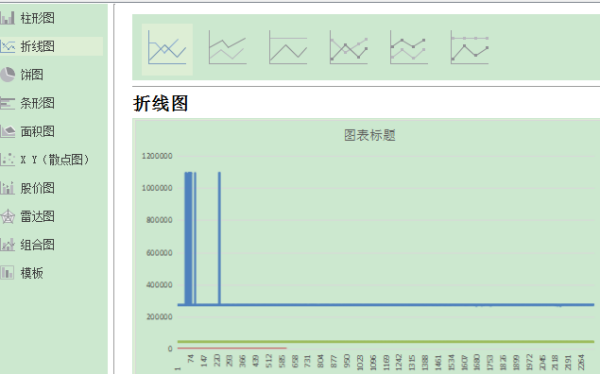Viewport: 600px width, 374px height.
Task: Click the line chart preview thumbnail
Action: coord(366,246)
